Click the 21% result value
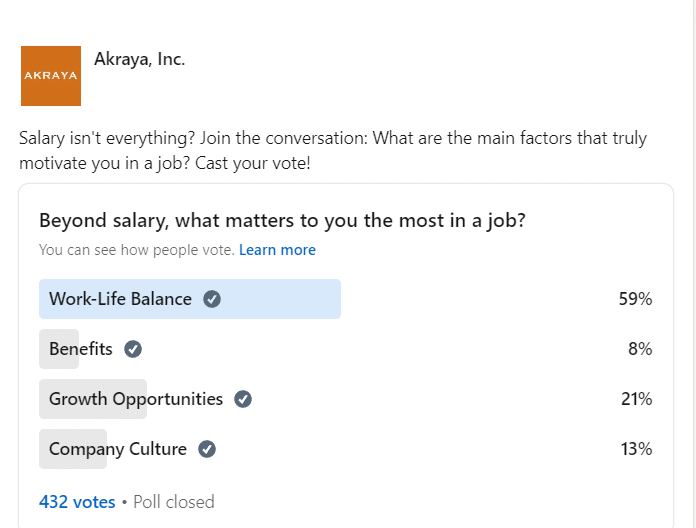696x528 pixels. 637,399
